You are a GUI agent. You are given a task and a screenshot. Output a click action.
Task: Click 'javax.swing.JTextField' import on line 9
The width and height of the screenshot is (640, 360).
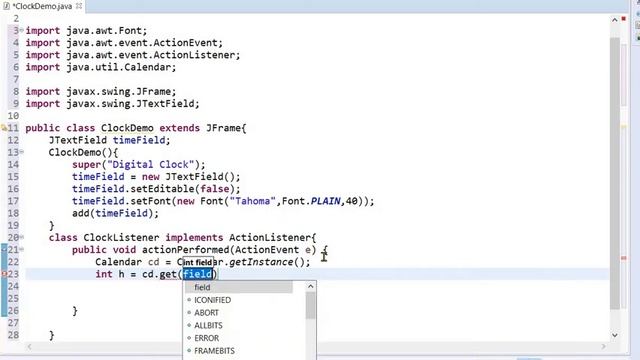click(x=130, y=103)
